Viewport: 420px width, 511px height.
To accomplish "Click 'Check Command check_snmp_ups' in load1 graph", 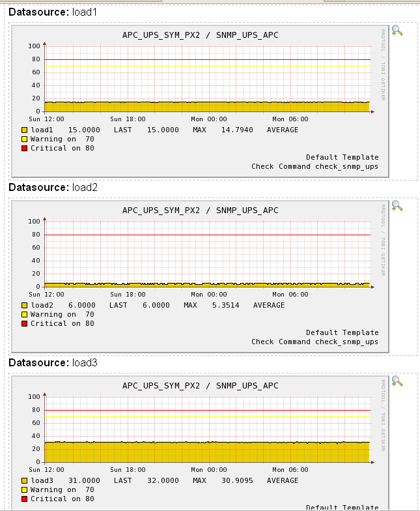I will pos(315,167).
